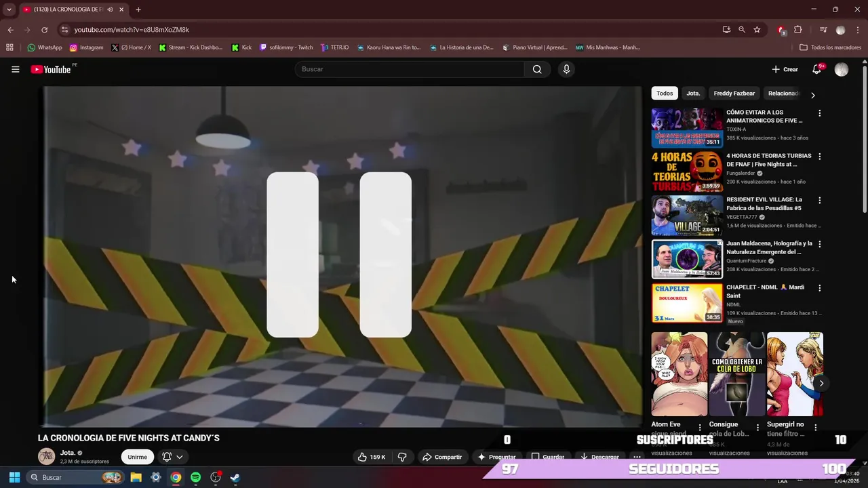Open options for Chapelet NDML video

(819, 288)
